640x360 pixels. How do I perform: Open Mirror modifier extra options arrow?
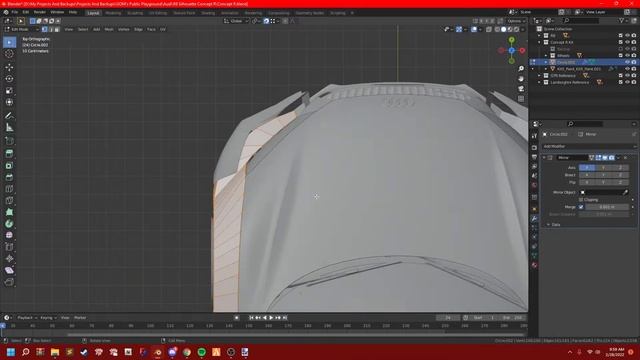pyautogui.click(x=618, y=158)
